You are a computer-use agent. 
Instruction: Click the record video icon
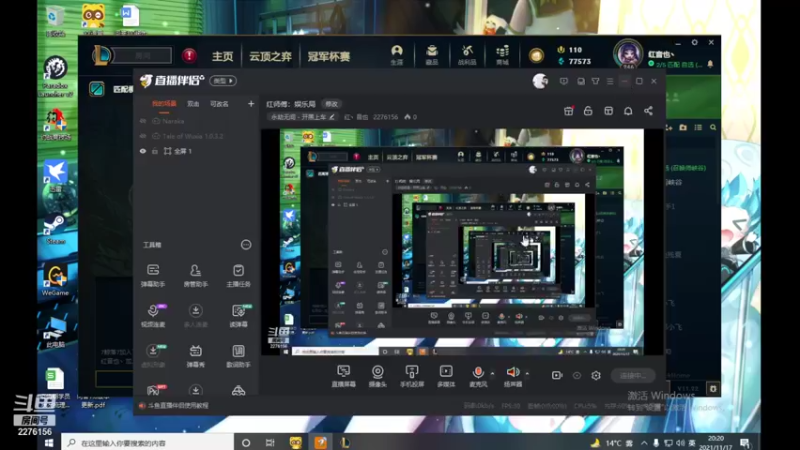(557, 376)
